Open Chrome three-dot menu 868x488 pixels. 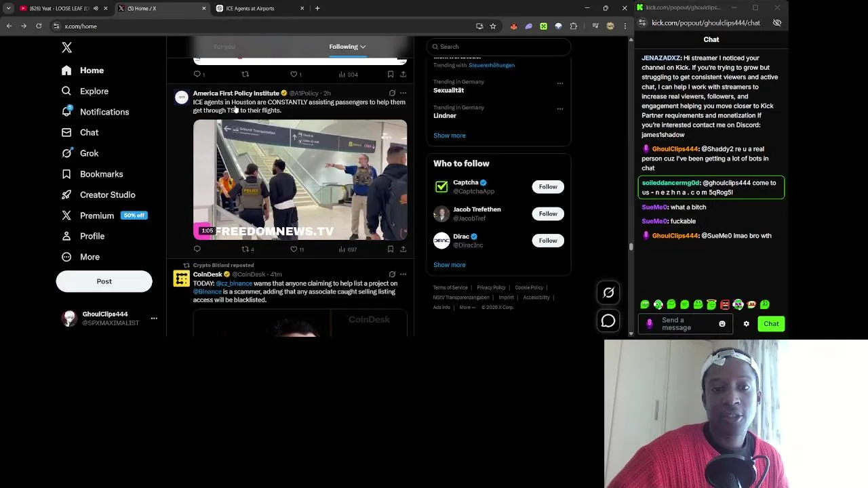click(625, 26)
